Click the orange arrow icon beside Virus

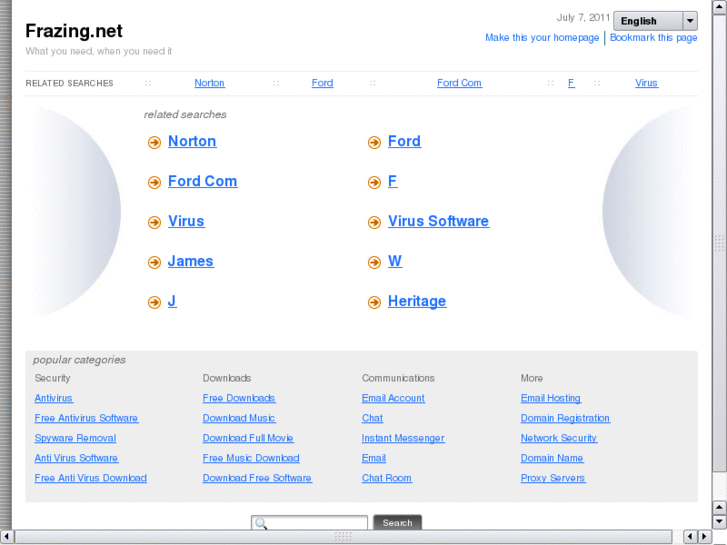[154, 222]
